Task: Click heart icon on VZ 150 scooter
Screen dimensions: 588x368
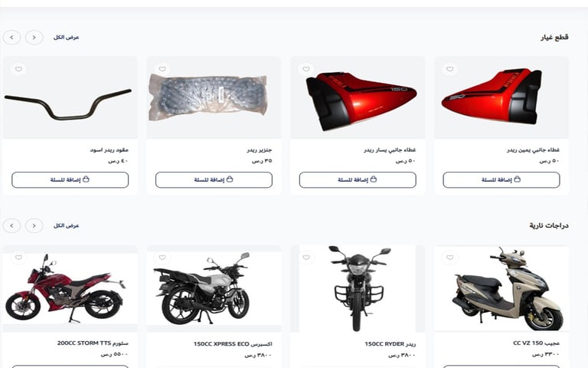Action: tap(450, 258)
